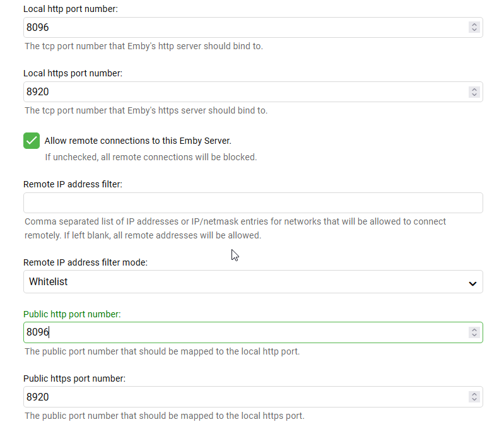This screenshot has height=434, width=504.
Task: Increment Local https port using up arrow
Action: click(474, 90)
